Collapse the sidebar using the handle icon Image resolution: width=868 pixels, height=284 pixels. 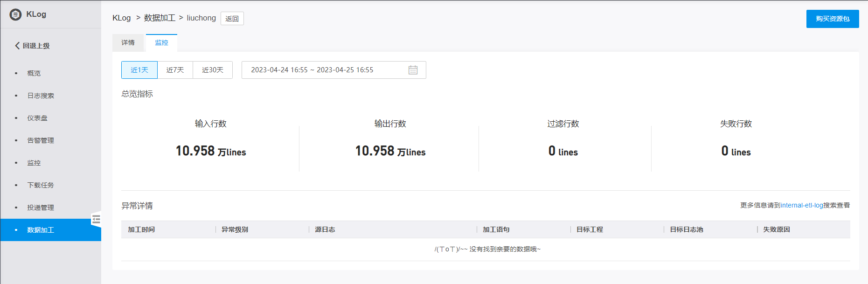pyautogui.click(x=96, y=220)
